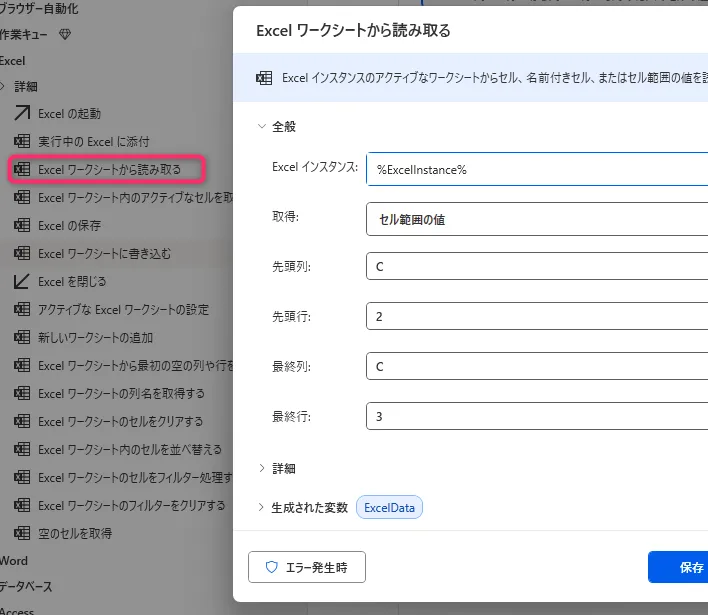
Task: Click the shield icon on エラー発生時
Action: point(271,567)
